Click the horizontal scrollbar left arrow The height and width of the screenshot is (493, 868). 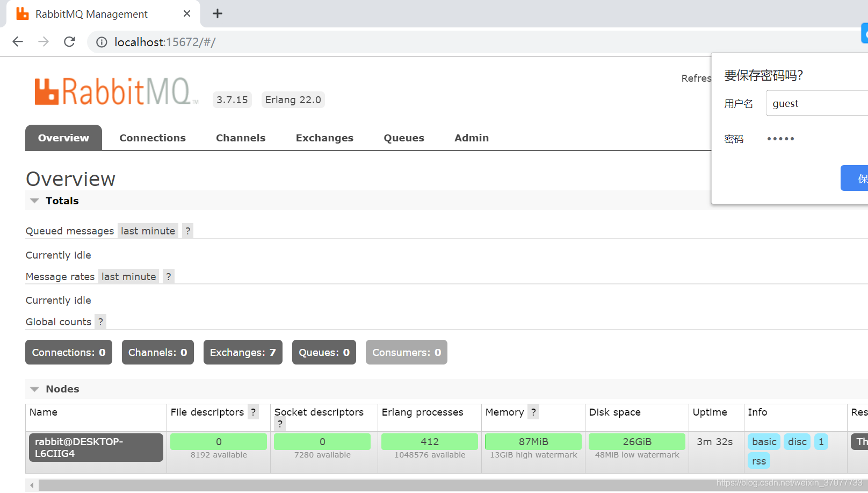(x=32, y=485)
